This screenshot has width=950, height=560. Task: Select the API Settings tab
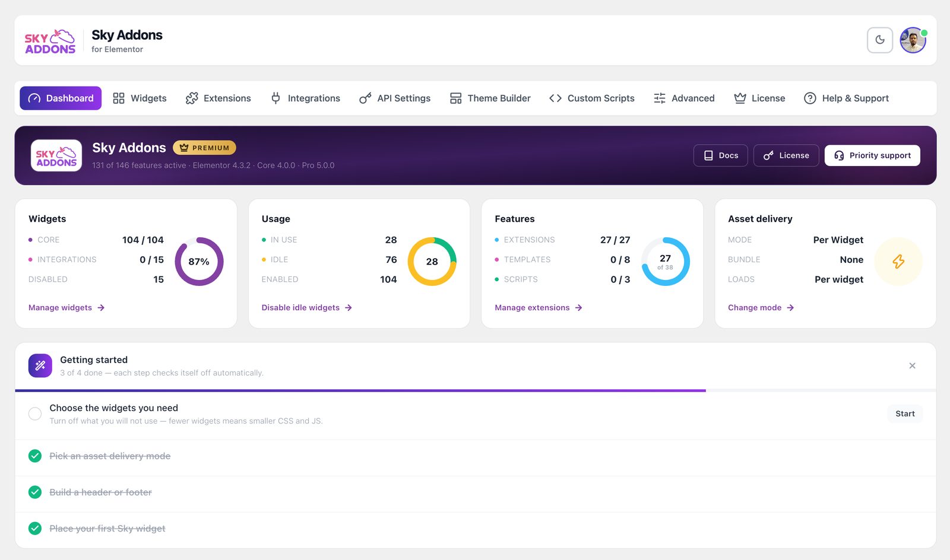(x=395, y=98)
